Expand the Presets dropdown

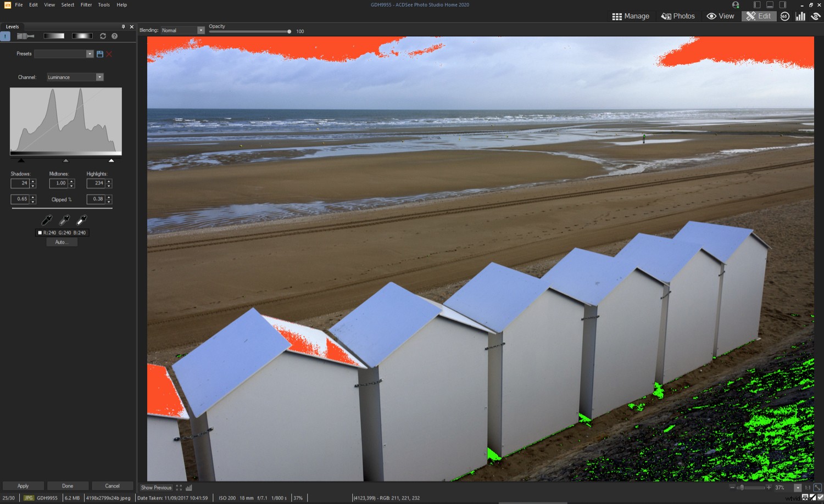click(89, 54)
